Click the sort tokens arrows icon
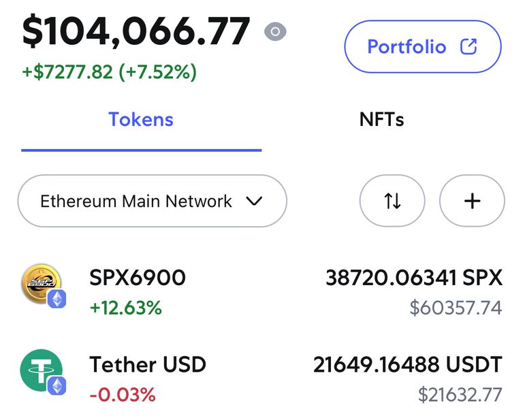This screenshot has width=523, height=420. pos(392,201)
